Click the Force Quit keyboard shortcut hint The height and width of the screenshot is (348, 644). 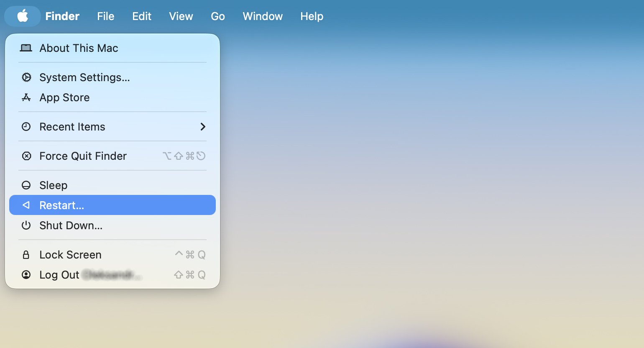pyautogui.click(x=184, y=156)
